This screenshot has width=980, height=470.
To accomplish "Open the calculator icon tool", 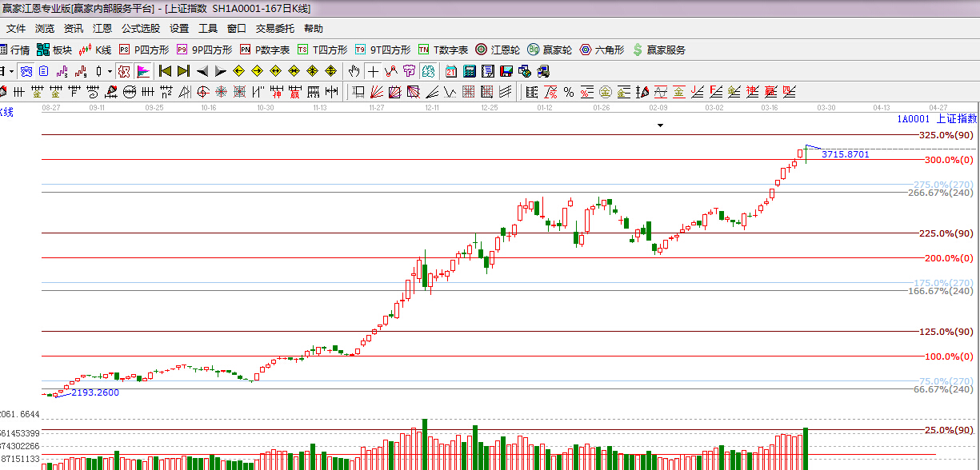I will pyautogui.click(x=470, y=71).
